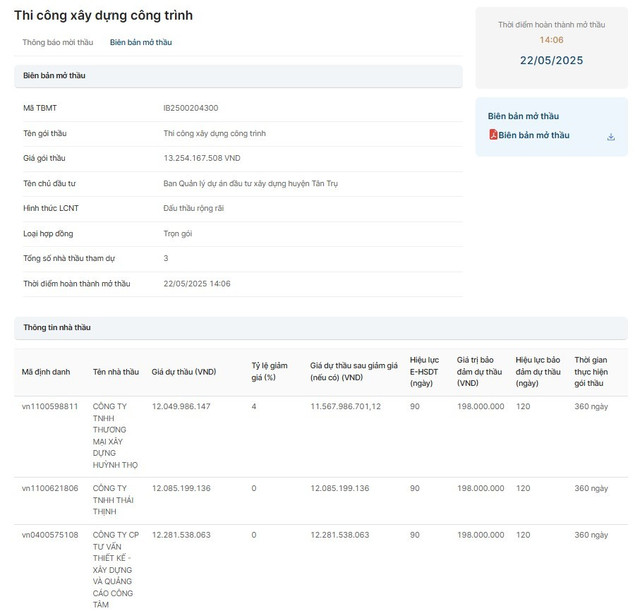
Task: Open the Biên bản mở thầu attachment link
Action: (x=534, y=135)
